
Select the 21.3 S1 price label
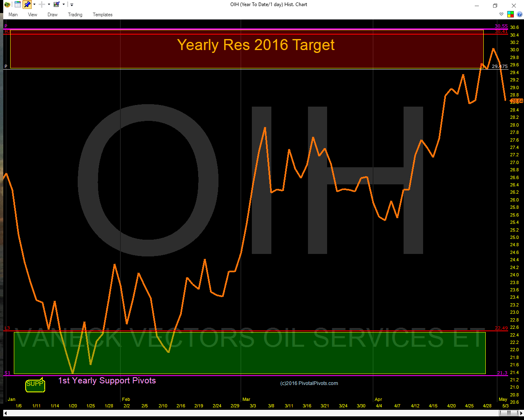pos(502,373)
